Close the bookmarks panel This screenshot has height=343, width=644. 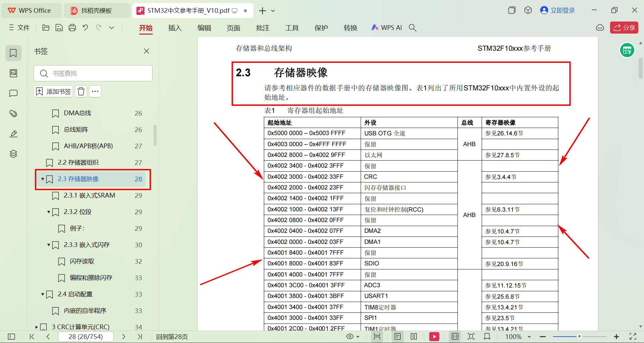click(147, 51)
